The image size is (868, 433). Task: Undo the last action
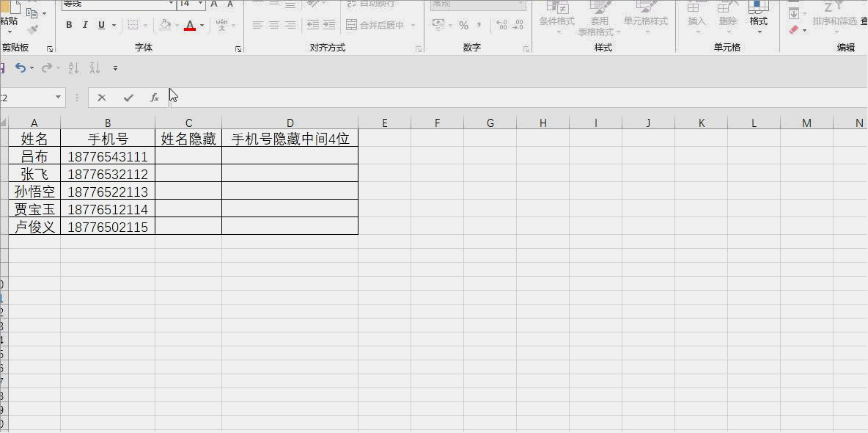[x=21, y=68]
